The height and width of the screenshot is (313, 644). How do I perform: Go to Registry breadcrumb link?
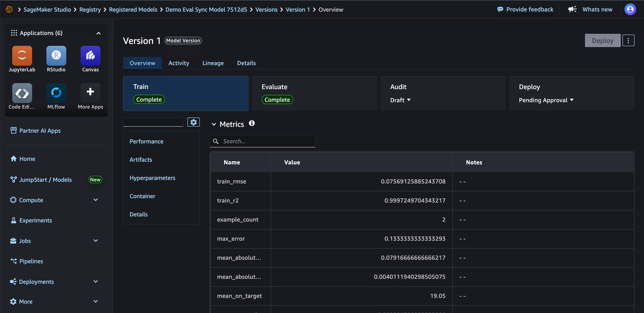pos(90,10)
